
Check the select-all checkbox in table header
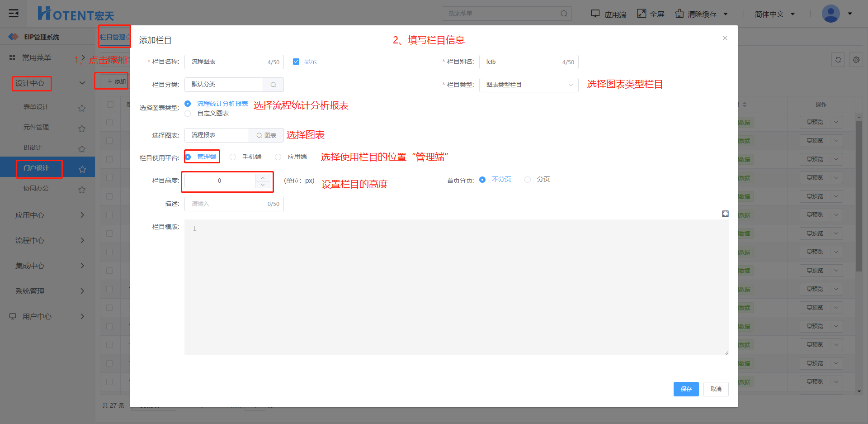click(110, 104)
